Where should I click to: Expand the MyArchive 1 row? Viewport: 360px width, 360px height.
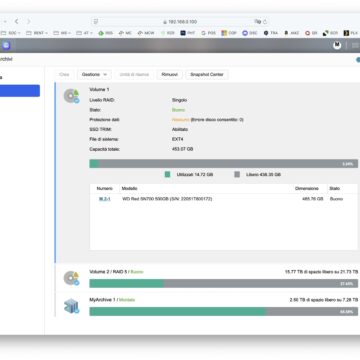207,306
